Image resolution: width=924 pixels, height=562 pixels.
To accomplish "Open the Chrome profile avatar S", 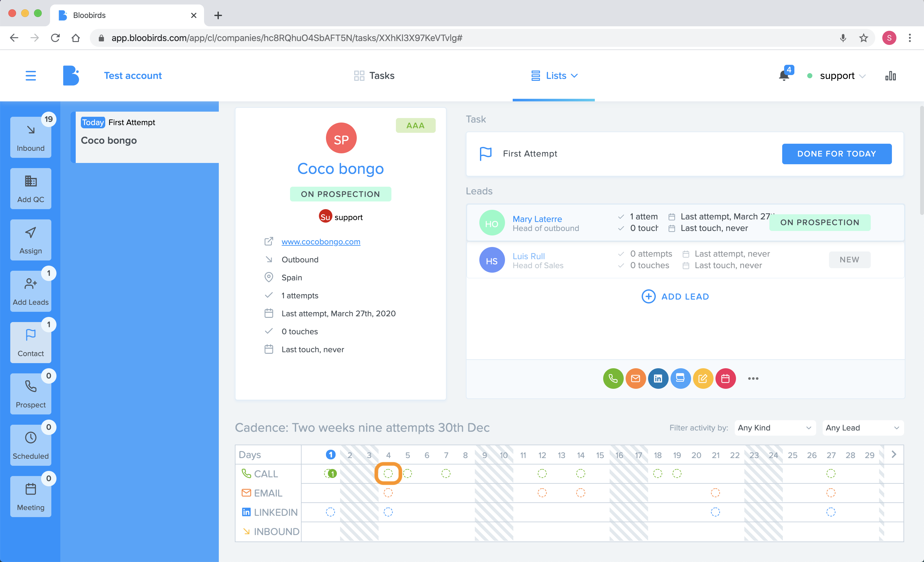I will [889, 38].
